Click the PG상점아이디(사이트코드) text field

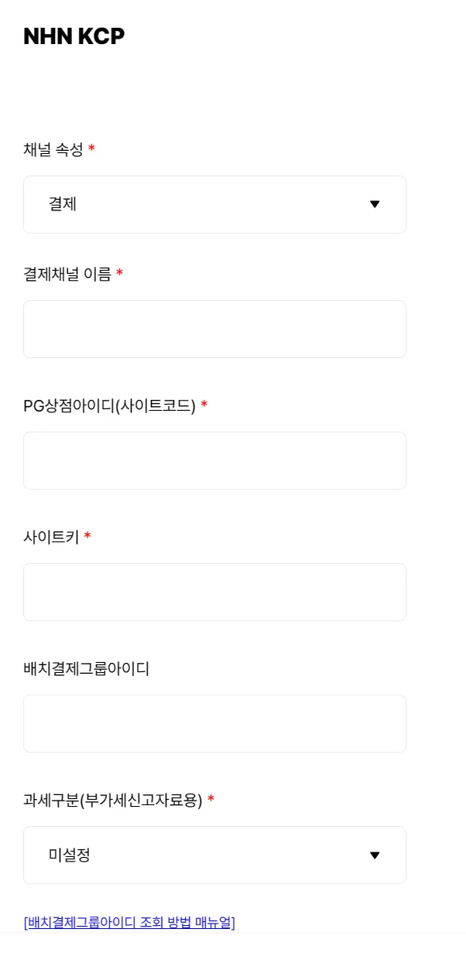click(214, 460)
